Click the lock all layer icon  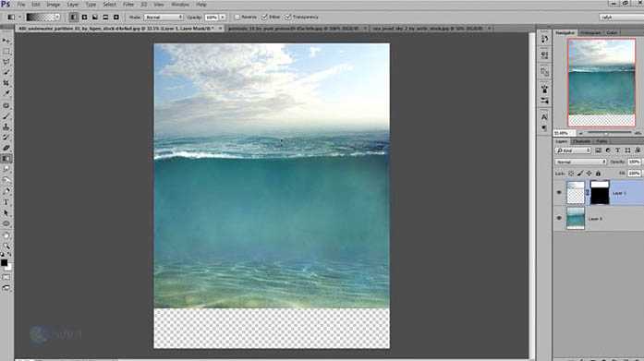pyautogui.click(x=598, y=174)
